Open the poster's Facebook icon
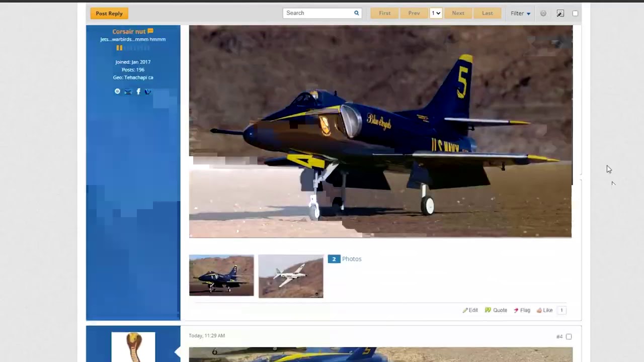The width and height of the screenshot is (644, 362). pyautogui.click(x=138, y=92)
